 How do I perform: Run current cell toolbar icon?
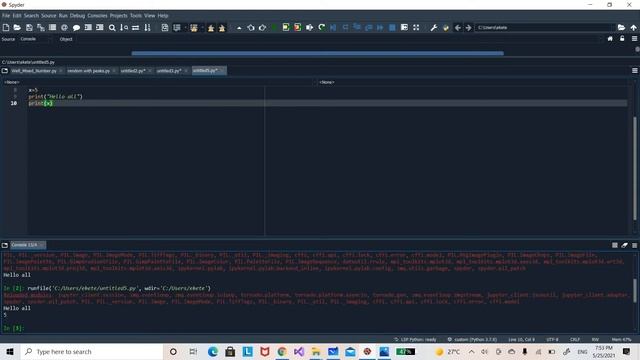286,27
